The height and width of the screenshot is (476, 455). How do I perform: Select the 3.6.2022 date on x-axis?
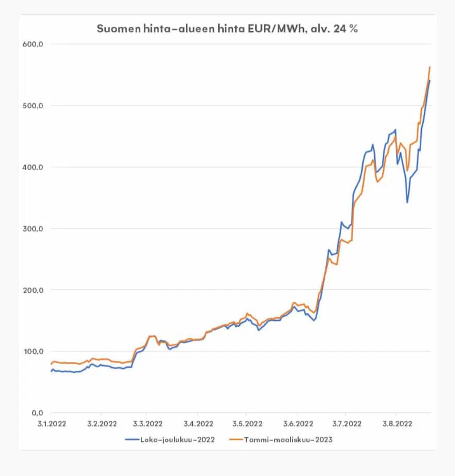298,424
